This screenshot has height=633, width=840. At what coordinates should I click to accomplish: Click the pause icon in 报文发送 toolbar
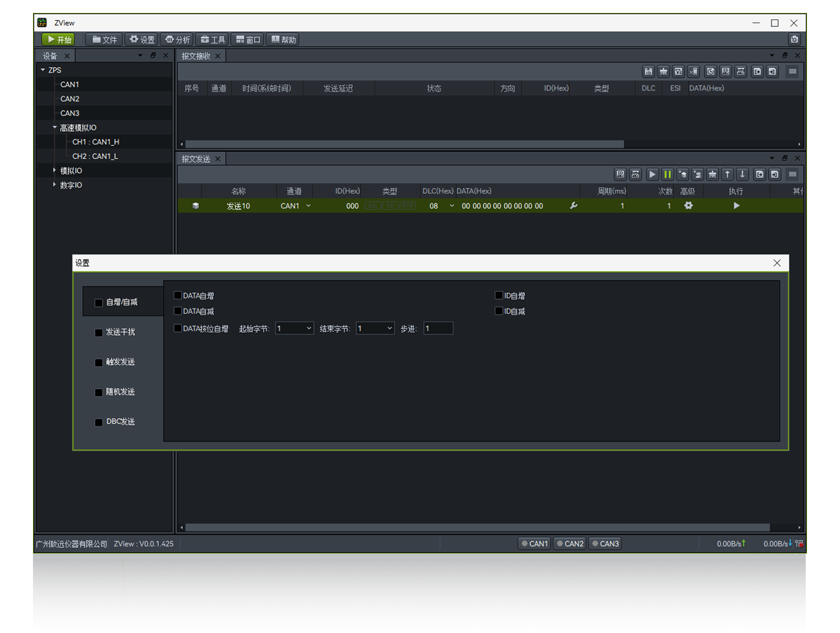667,174
